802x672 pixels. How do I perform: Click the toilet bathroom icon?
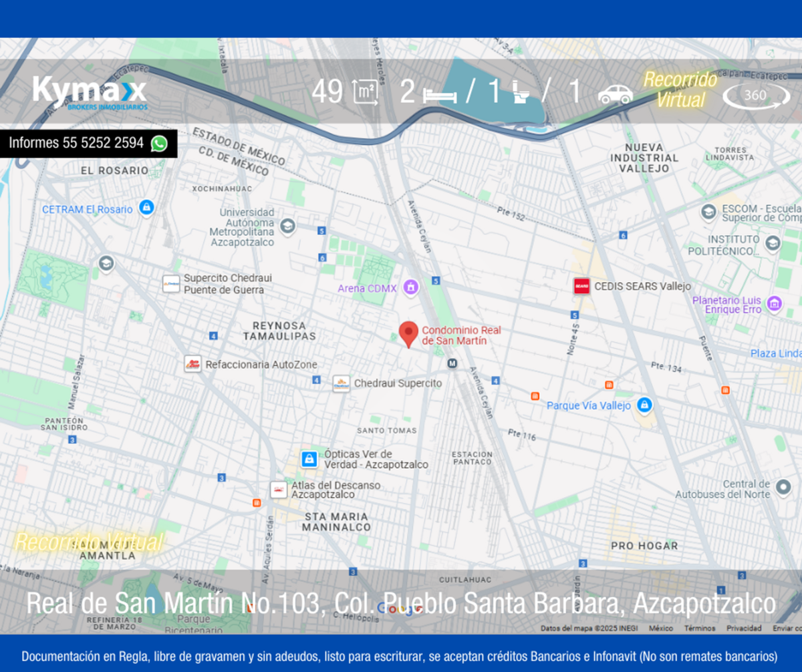coord(521,93)
